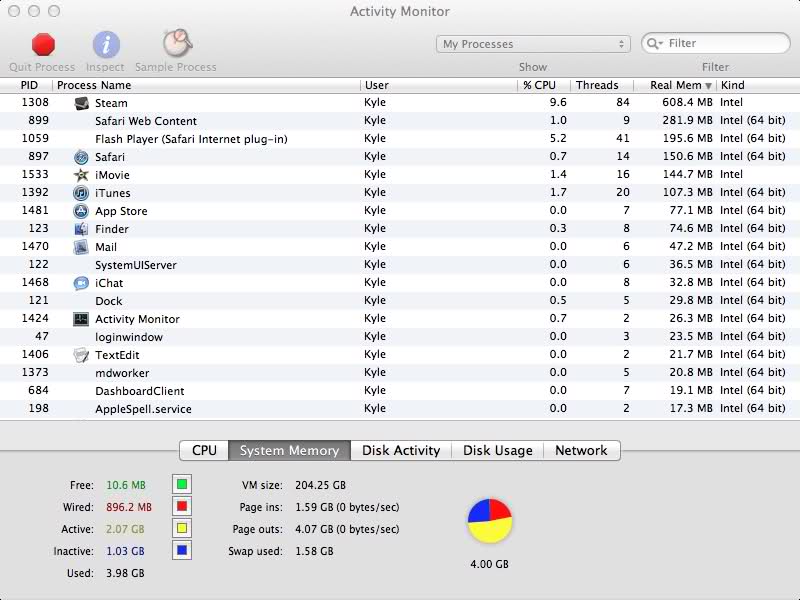
Task: Click the TextEdit document icon
Action: click(x=81, y=355)
